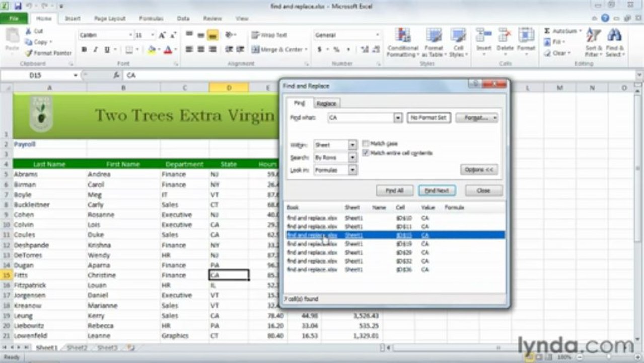Switch to the Formulas ribbon tab
644x363 pixels.
pyautogui.click(x=151, y=18)
